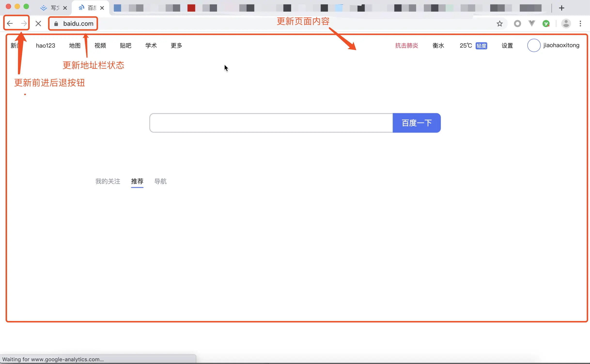
Task: Open Chrome three-dot menu
Action: pos(580,23)
